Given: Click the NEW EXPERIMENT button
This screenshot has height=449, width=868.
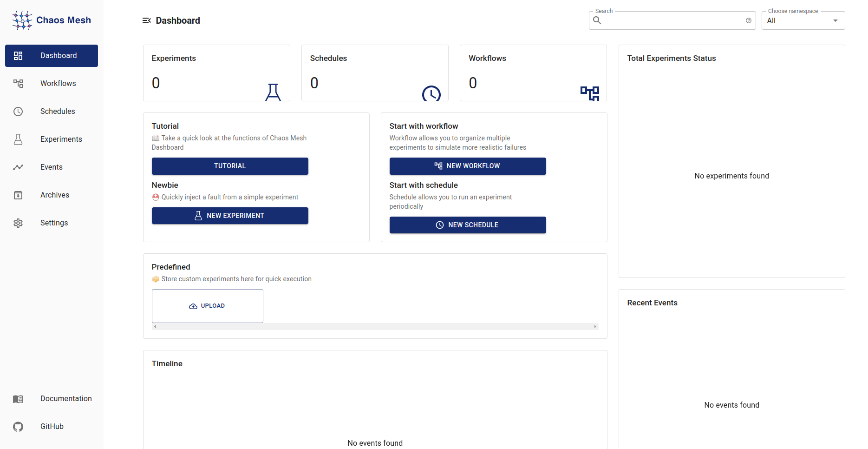Looking at the screenshot, I should [230, 216].
